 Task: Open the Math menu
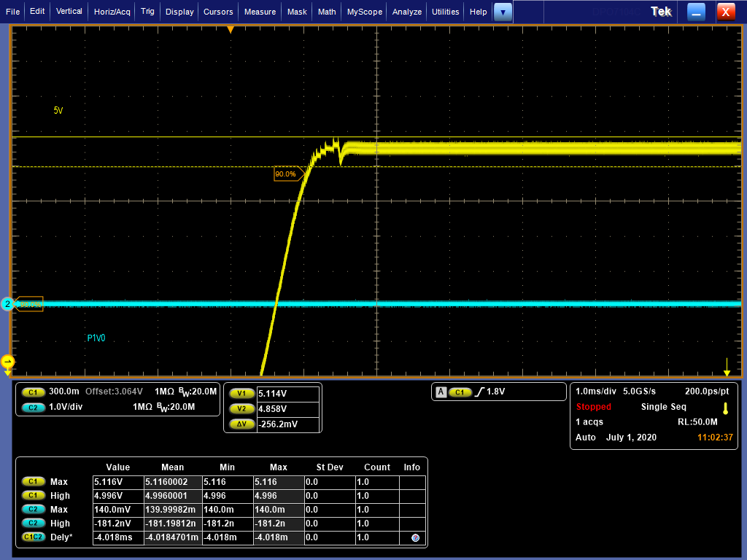(x=327, y=12)
